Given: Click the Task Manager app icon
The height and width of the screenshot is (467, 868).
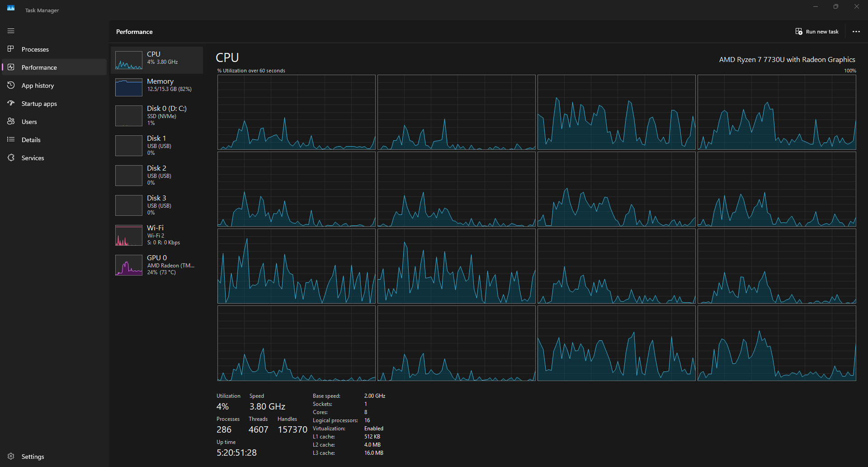Looking at the screenshot, I should click(x=11, y=8).
